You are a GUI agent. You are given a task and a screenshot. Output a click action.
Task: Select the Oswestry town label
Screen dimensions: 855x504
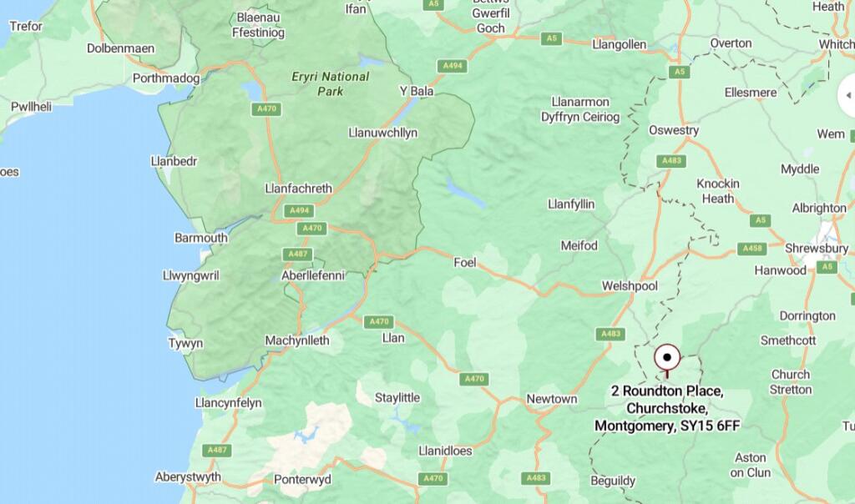coord(674,131)
